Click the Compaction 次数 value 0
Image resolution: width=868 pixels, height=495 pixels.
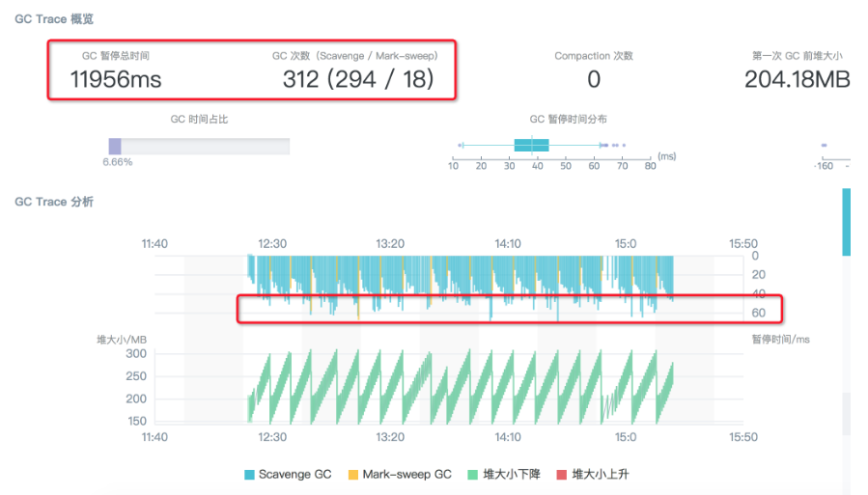[594, 80]
